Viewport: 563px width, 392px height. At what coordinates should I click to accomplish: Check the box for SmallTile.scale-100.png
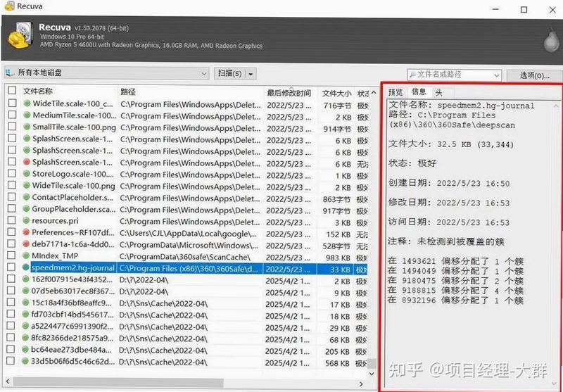click(12, 126)
